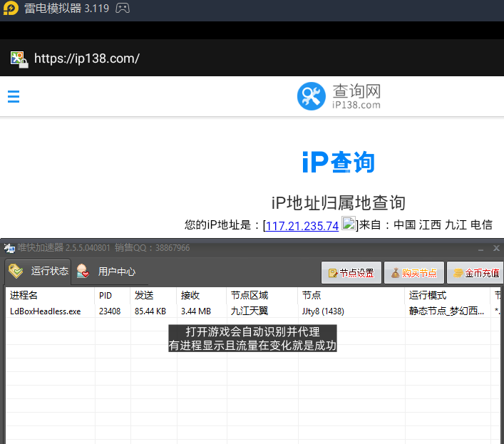Click the 3.44 MB received value
504x444 pixels.
click(x=196, y=311)
